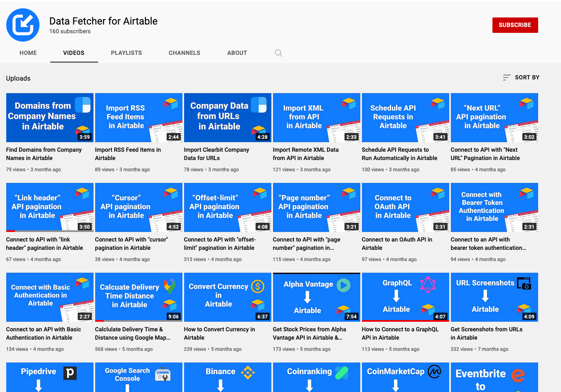Image resolution: width=561 pixels, height=392 pixels.
Task: Open "page number pagination" video title
Action: click(x=307, y=244)
